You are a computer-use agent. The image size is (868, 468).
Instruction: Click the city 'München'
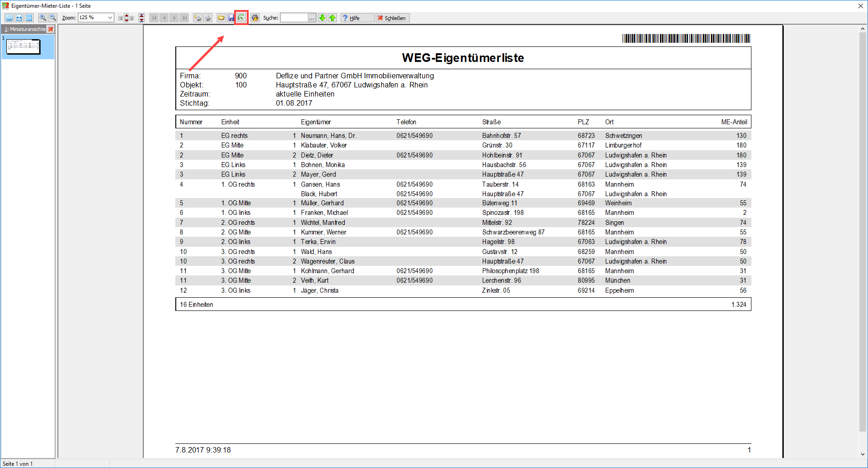click(x=618, y=280)
